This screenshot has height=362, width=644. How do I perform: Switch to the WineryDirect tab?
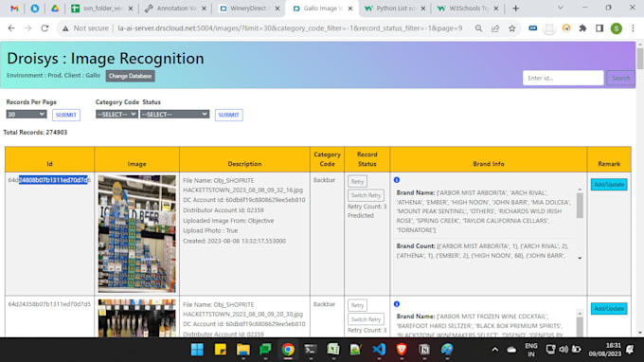point(249,9)
